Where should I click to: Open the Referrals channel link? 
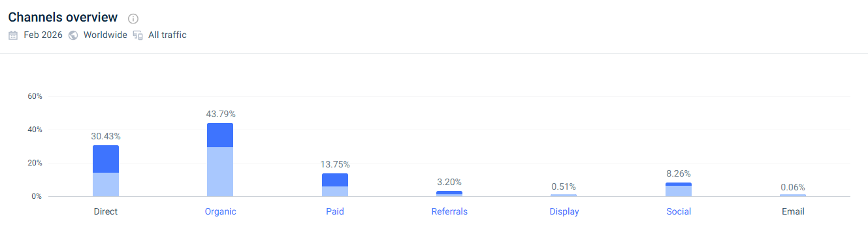(449, 212)
